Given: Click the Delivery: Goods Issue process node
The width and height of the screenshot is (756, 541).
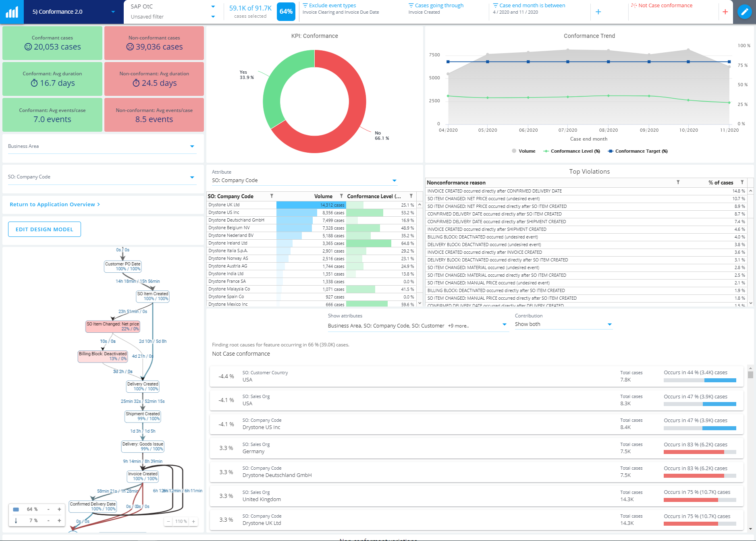Looking at the screenshot, I should [143, 446].
